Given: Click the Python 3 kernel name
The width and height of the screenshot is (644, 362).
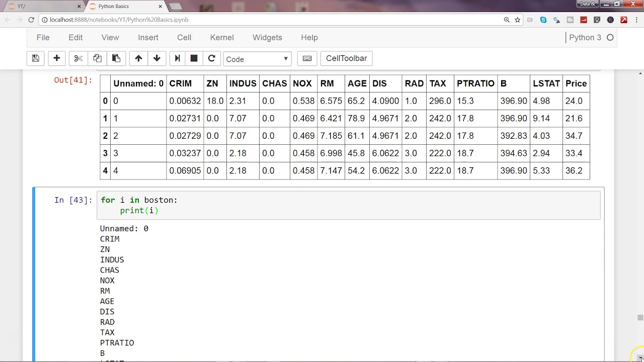Looking at the screenshot, I should (585, 38).
